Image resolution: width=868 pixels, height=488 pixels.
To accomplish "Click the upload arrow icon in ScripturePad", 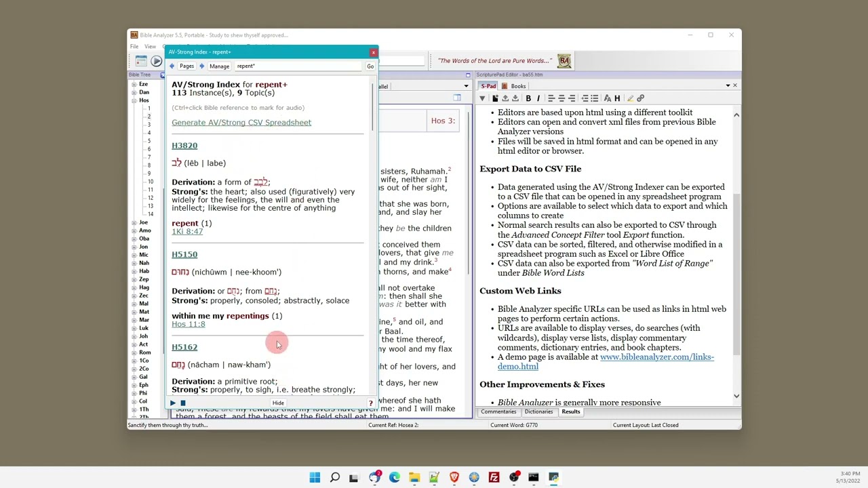I will point(506,98).
